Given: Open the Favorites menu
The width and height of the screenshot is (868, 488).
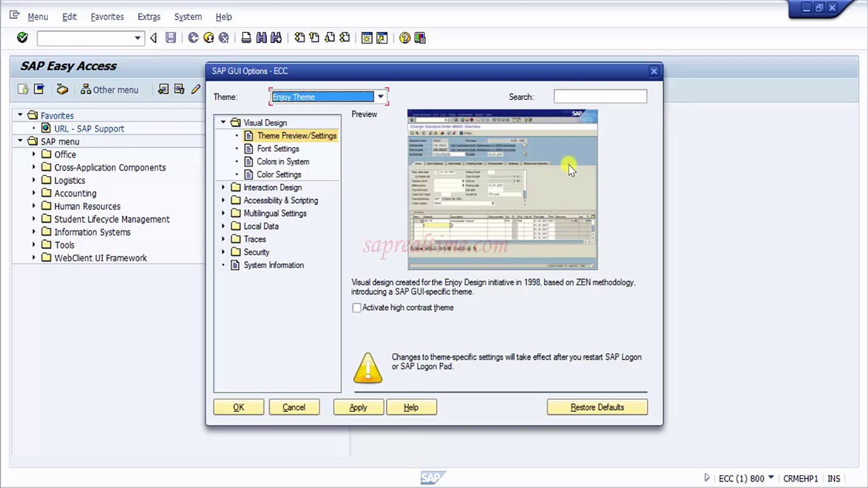Looking at the screenshot, I should [107, 17].
